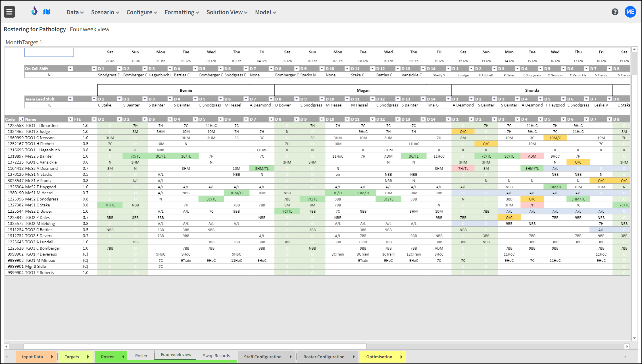Go to Optimisation workflow step

pos(379,357)
